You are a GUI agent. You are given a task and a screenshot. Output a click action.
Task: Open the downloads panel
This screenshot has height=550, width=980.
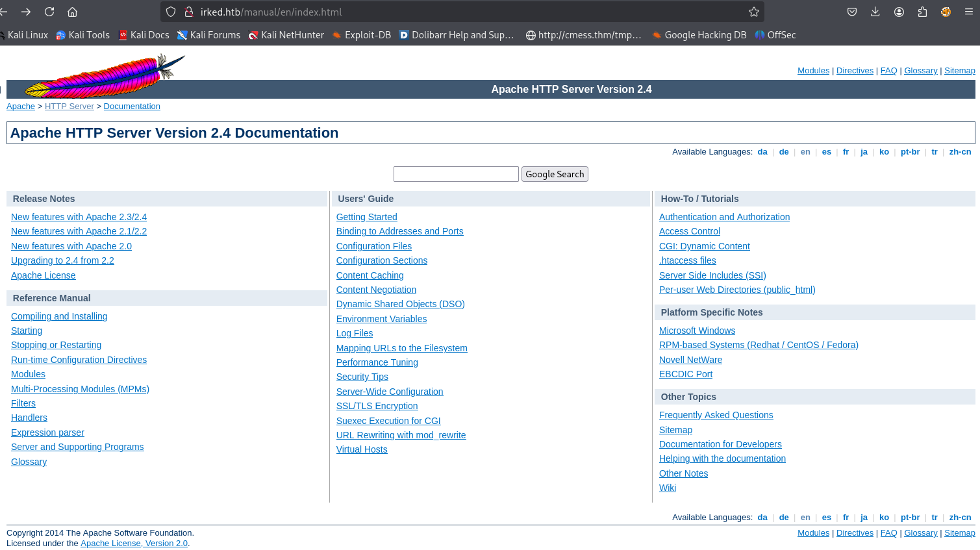875,12
